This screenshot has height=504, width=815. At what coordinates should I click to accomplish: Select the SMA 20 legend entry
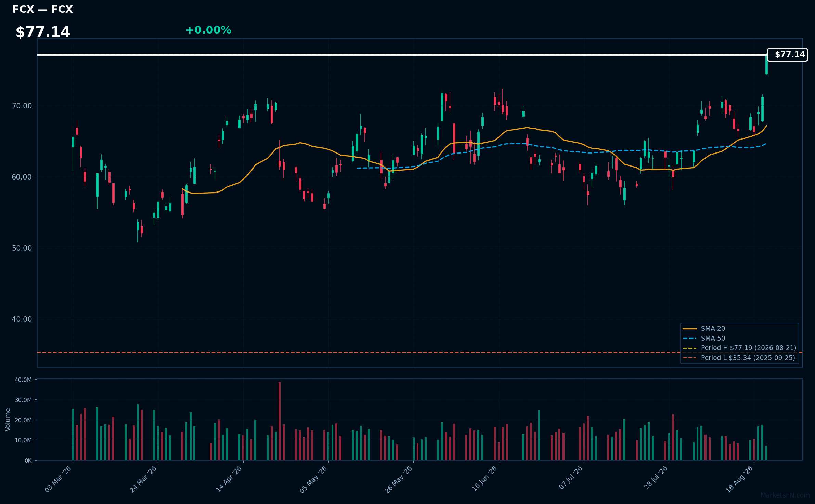click(713, 329)
